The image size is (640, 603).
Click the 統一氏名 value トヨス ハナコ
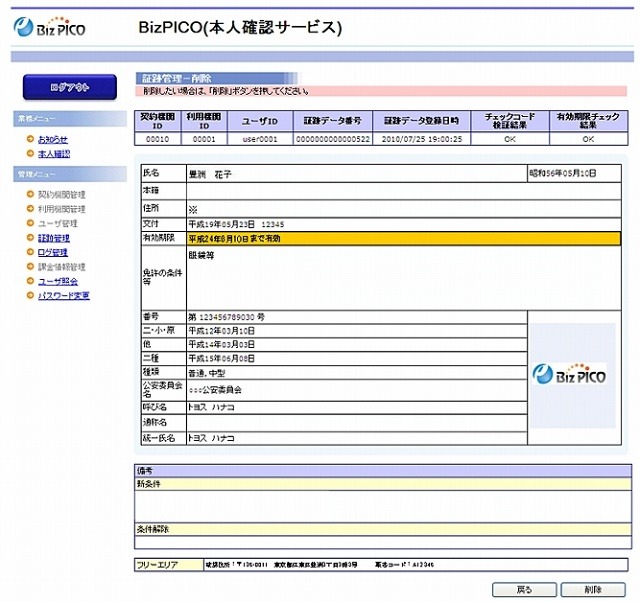click(x=211, y=438)
